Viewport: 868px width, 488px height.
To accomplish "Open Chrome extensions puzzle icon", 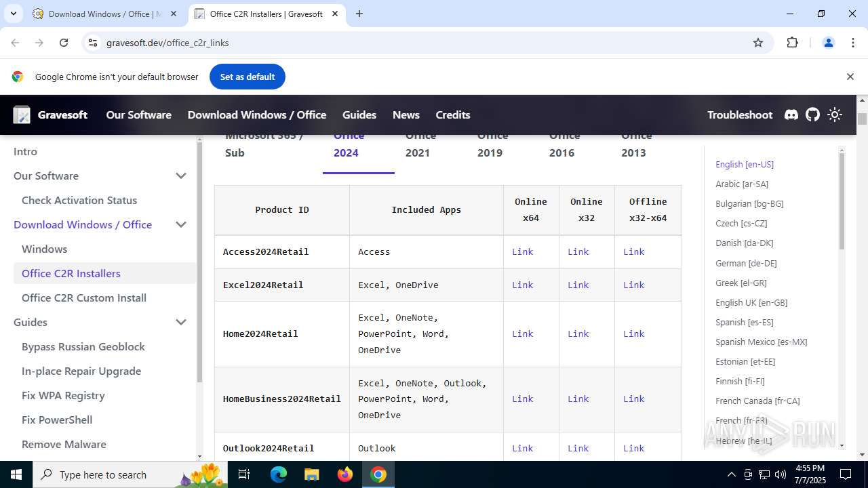I will coord(792,43).
